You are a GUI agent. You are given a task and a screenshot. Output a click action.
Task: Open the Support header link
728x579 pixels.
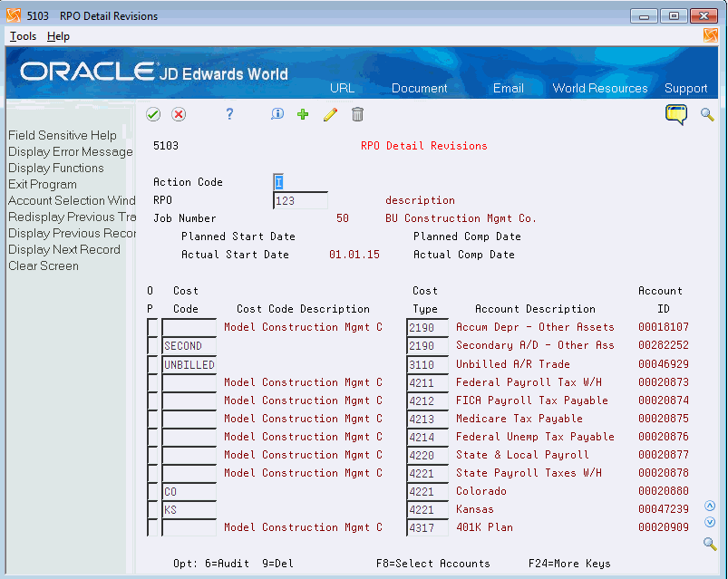click(685, 88)
